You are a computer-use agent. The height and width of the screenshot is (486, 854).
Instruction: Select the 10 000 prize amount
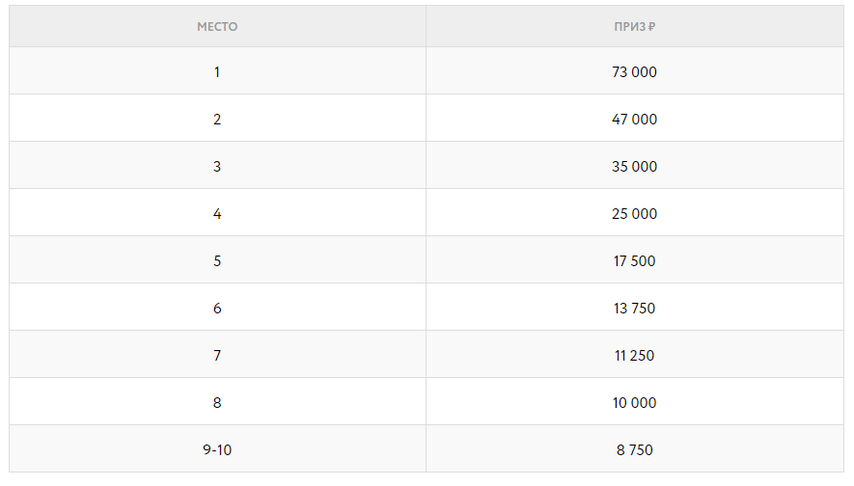click(635, 402)
